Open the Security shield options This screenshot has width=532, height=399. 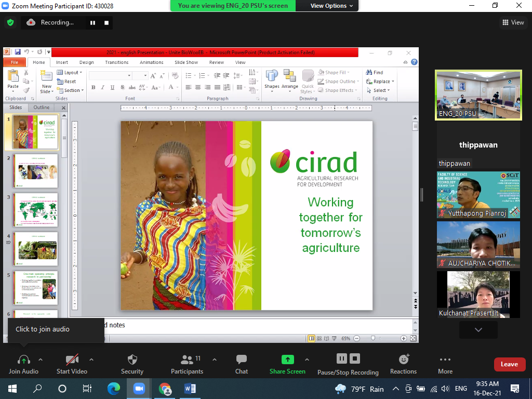(x=132, y=360)
